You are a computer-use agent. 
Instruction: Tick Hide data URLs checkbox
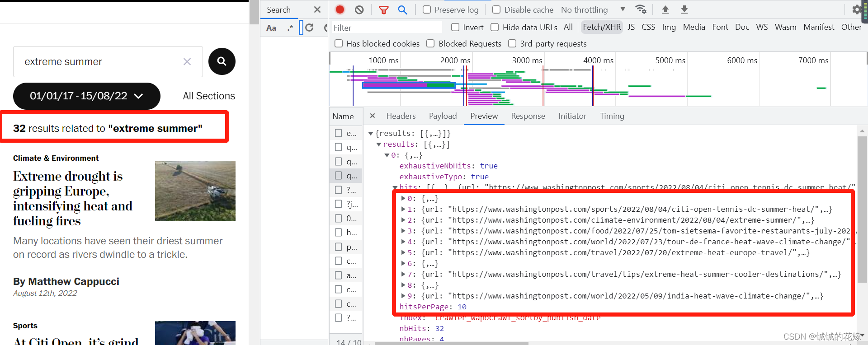495,27
